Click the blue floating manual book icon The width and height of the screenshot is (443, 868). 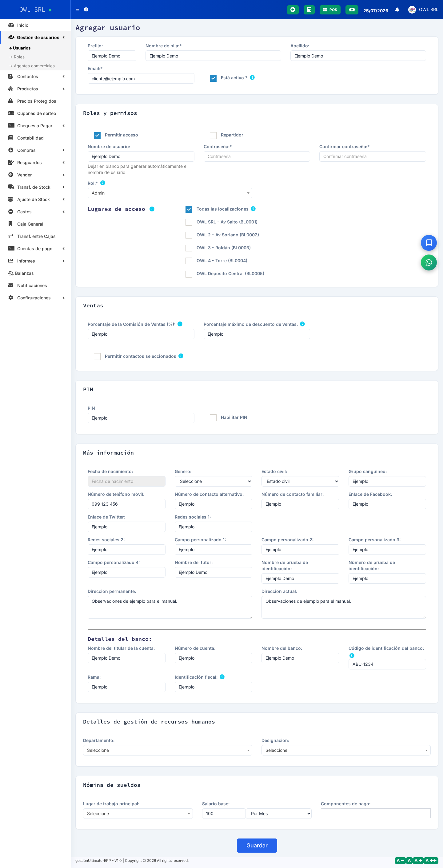point(429,243)
